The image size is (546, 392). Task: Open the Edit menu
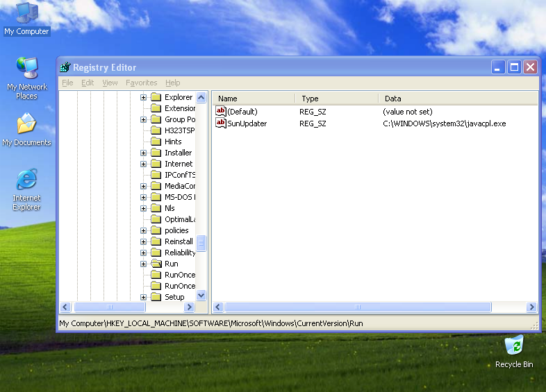pyautogui.click(x=88, y=83)
